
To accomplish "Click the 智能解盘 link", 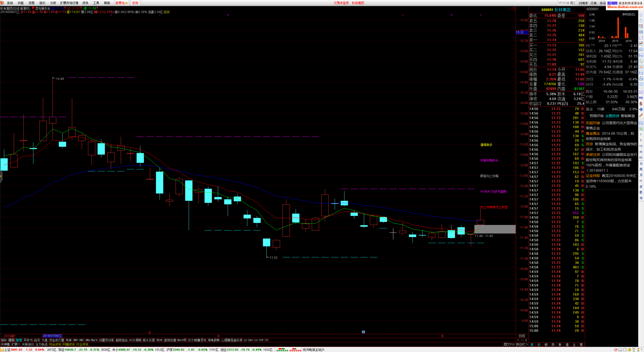I will [628, 116].
